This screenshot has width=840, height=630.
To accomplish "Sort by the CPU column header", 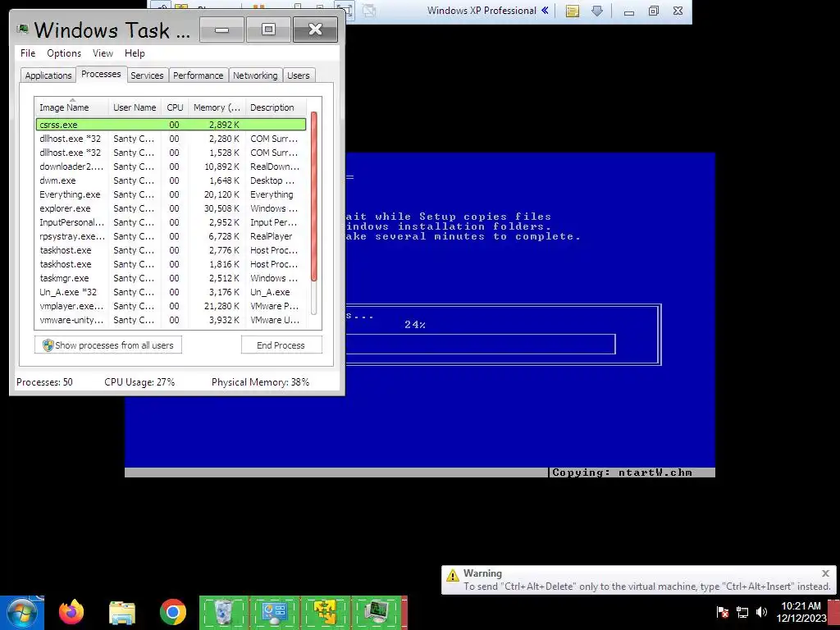I will point(175,107).
